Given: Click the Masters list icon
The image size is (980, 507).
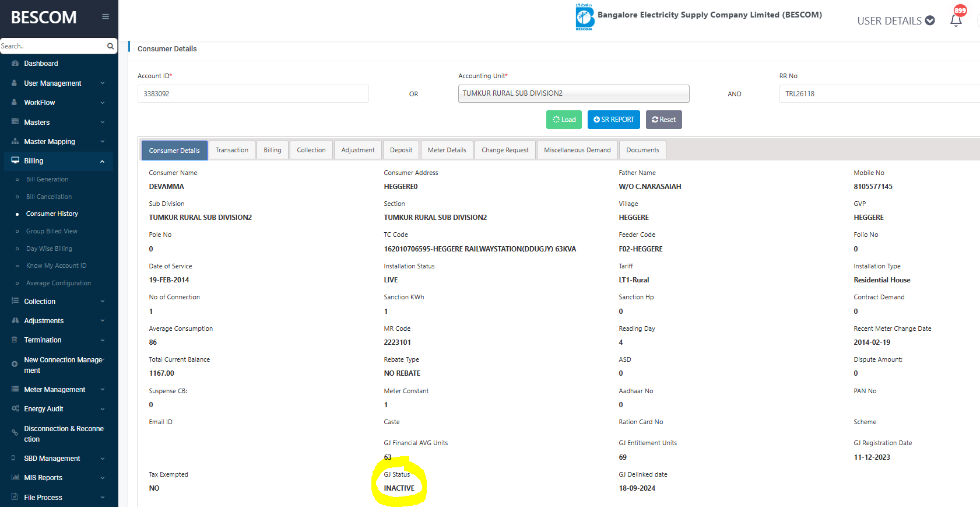Looking at the screenshot, I should coord(15,122).
